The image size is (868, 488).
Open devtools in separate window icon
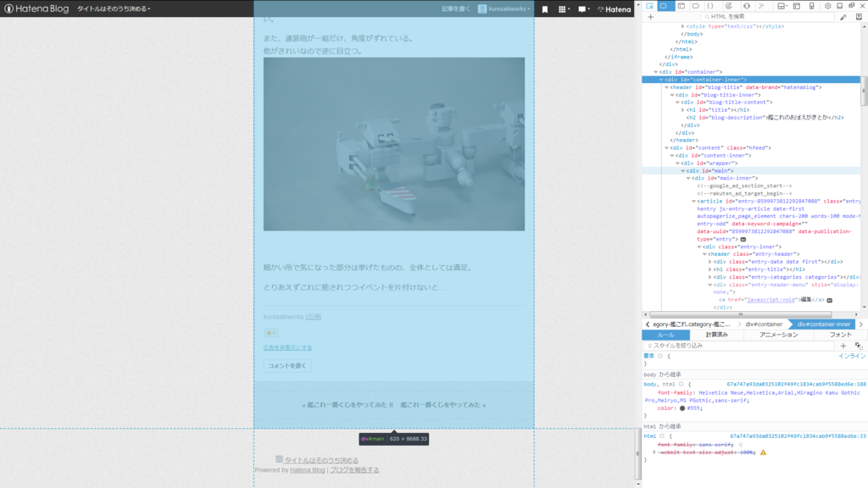pyautogui.click(x=852, y=6)
